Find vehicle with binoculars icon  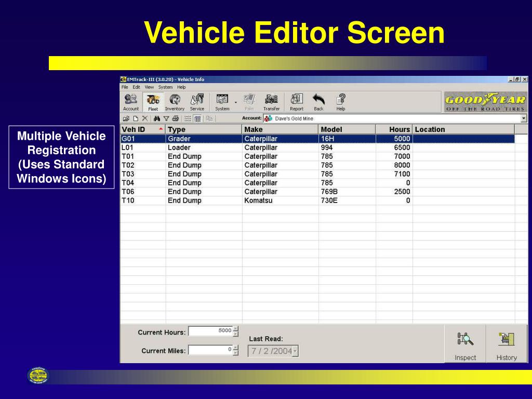click(x=157, y=118)
